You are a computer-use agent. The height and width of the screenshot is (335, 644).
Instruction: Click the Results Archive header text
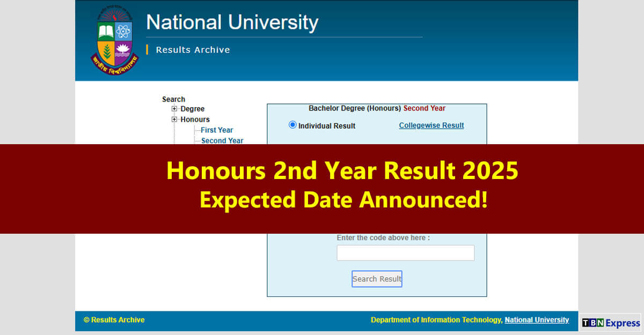point(193,50)
